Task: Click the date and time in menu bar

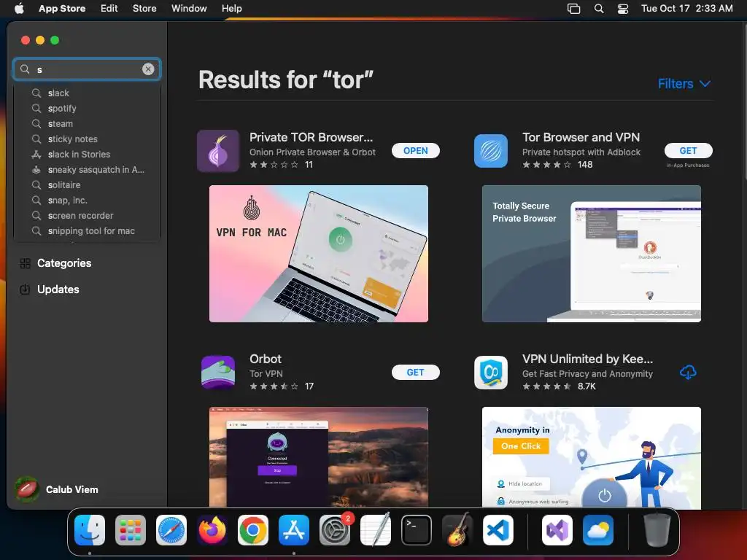Action: [687, 8]
